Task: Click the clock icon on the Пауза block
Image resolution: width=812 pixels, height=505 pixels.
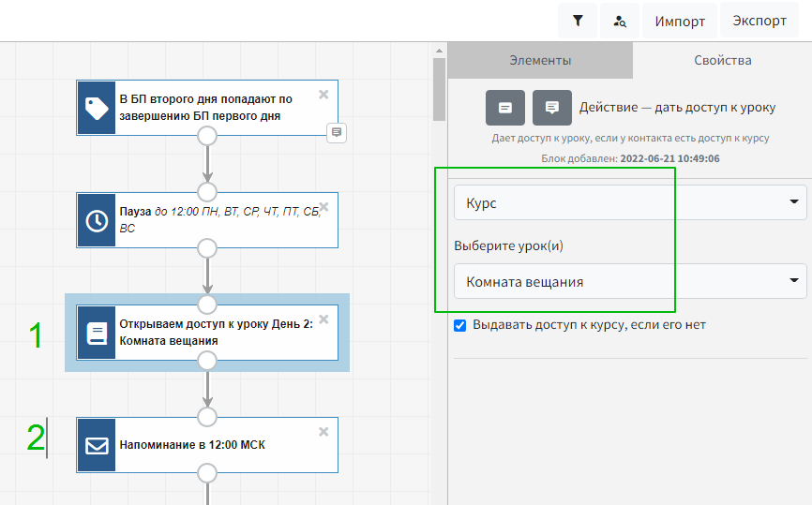Action: (x=97, y=220)
